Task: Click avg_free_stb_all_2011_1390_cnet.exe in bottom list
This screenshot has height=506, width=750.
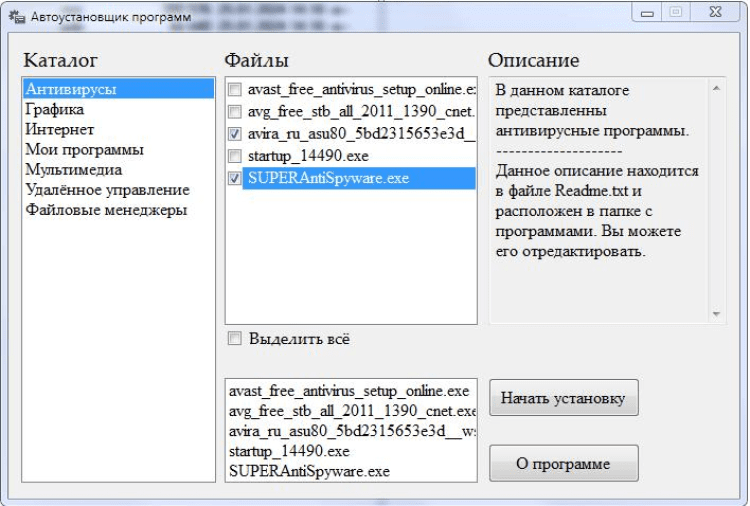Action: point(352,411)
